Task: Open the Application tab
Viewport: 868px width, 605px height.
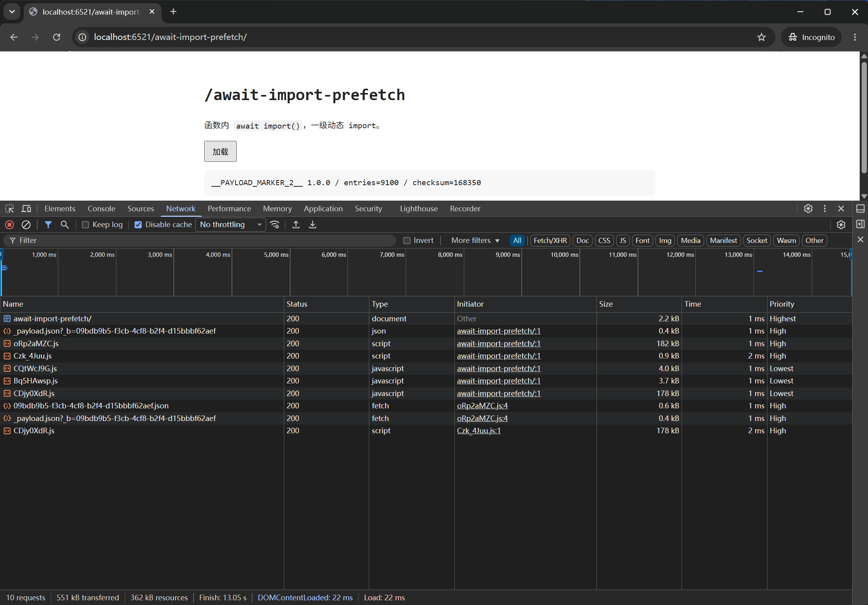Action: [x=323, y=209]
